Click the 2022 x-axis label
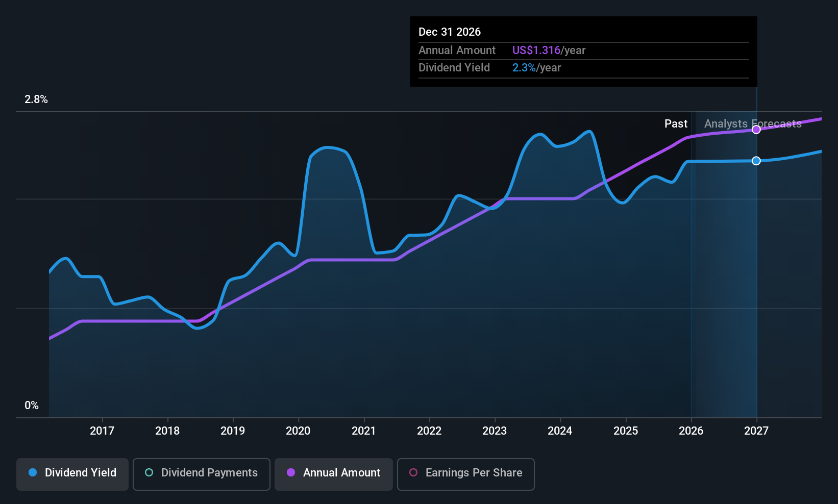 429,431
